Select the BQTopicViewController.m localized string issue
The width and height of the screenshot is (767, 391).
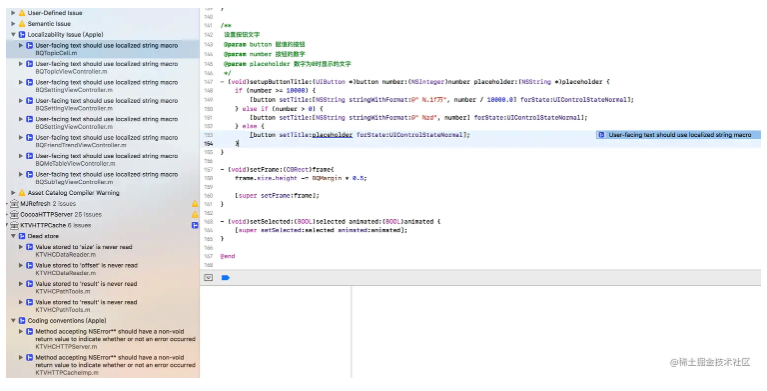pyautogui.click(x=103, y=68)
